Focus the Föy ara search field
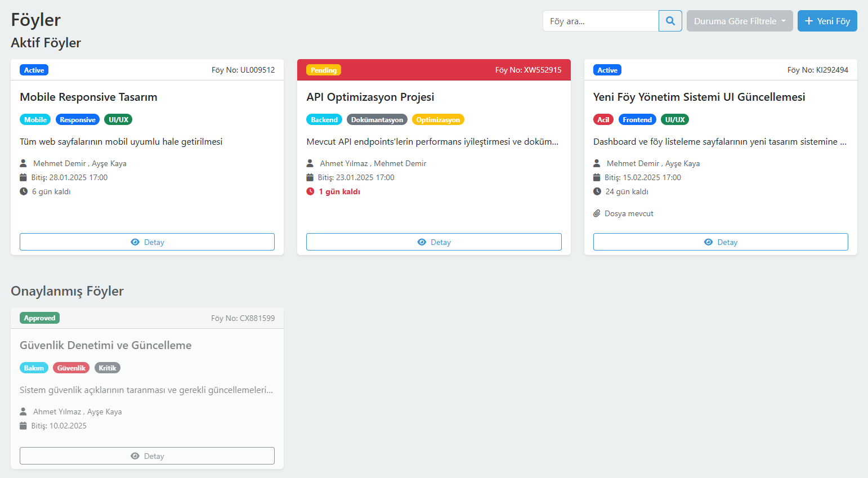Image resolution: width=868 pixels, height=478 pixels. [x=601, y=21]
